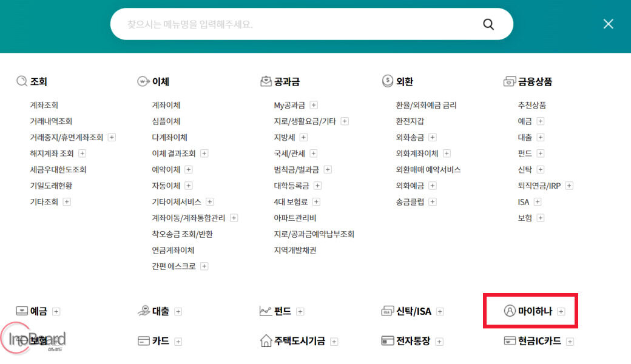Open the 마이하나 menu heading
Image resolution: width=631 pixels, height=364 pixels.
(535, 311)
